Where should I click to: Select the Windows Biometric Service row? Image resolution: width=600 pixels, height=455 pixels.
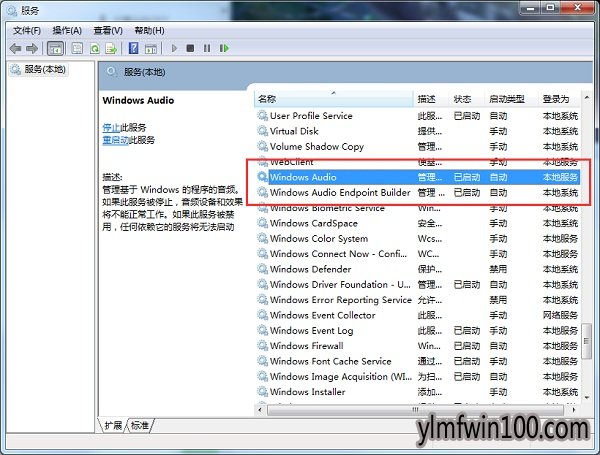click(x=418, y=209)
